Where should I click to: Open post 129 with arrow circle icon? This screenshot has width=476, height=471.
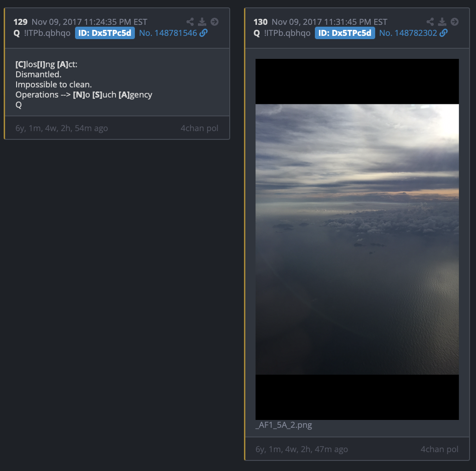pos(215,22)
